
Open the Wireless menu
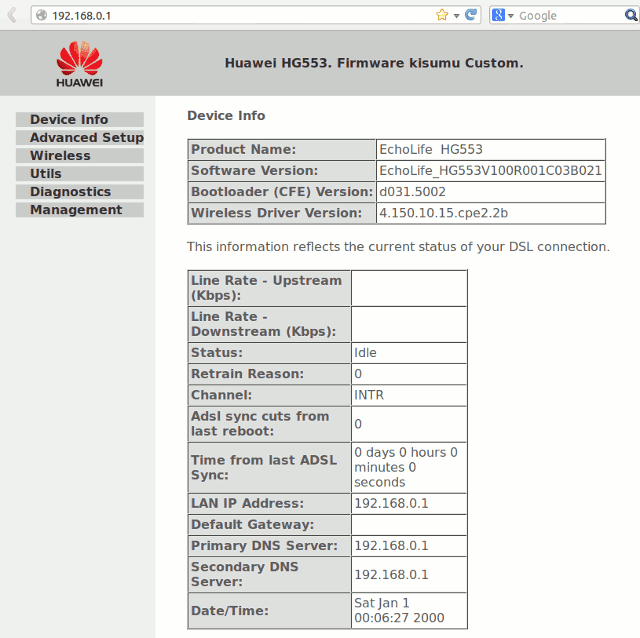(x=80, y=156)
